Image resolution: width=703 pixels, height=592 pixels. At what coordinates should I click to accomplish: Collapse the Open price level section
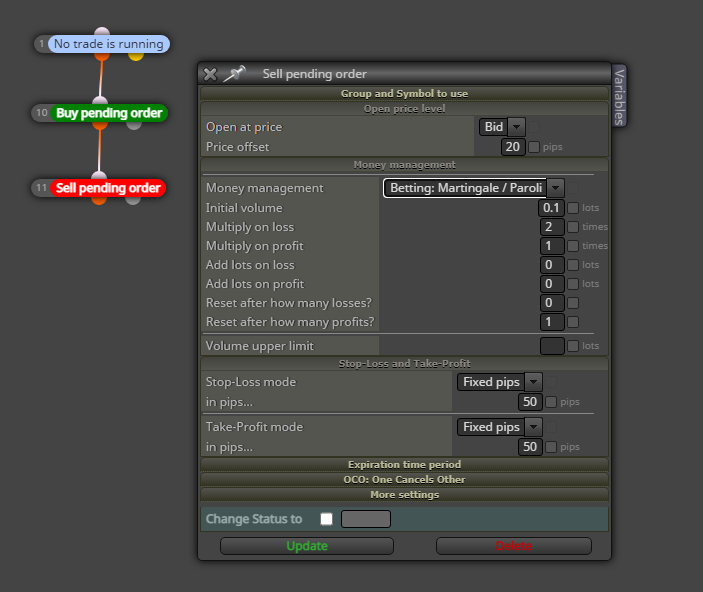pos(404,109)
